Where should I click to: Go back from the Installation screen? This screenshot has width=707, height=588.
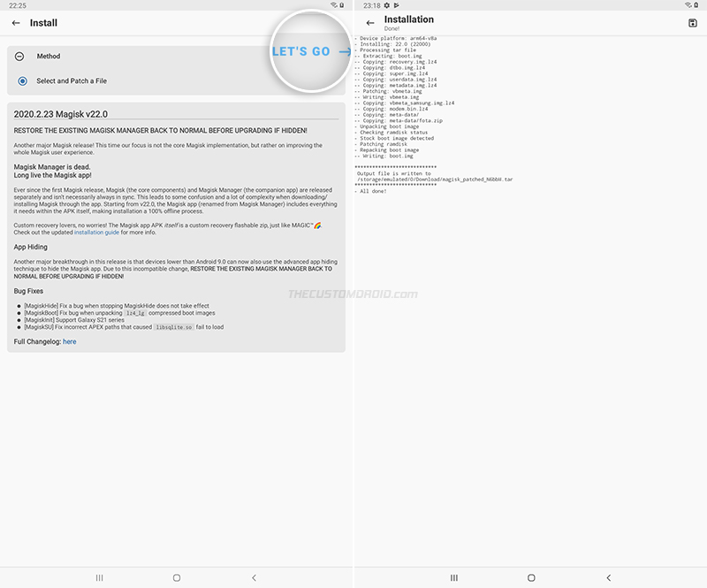(x=370, y=23)
